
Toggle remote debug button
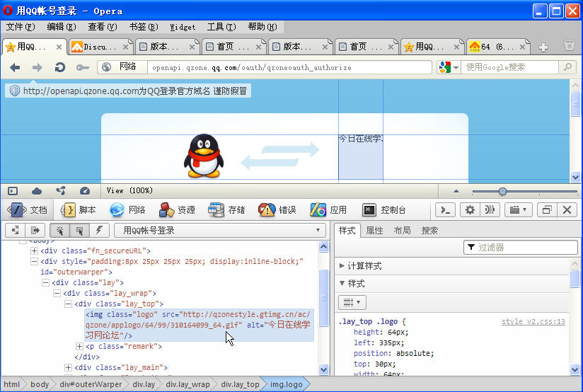coord(490,210)
